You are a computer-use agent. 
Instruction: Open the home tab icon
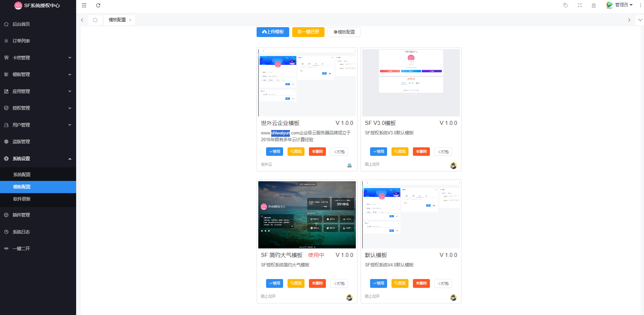95,20
